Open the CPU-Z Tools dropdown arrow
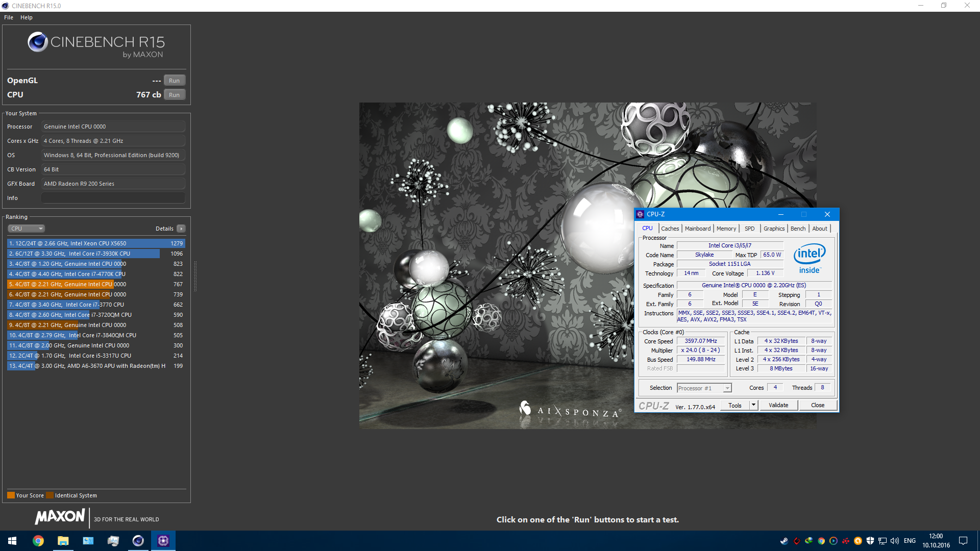The width and height of the screenshot is (980, 551). pos(753,405)
